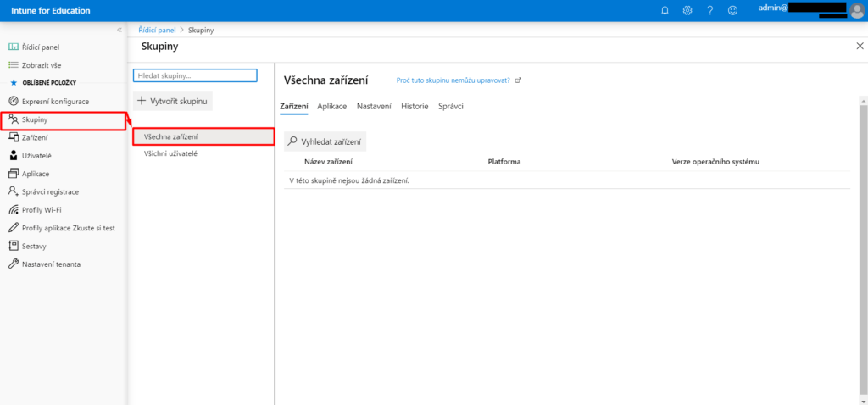Collapse the left sidebar with chevrons
This screenshot has height=405, width=868.
(x=119, y=30)
